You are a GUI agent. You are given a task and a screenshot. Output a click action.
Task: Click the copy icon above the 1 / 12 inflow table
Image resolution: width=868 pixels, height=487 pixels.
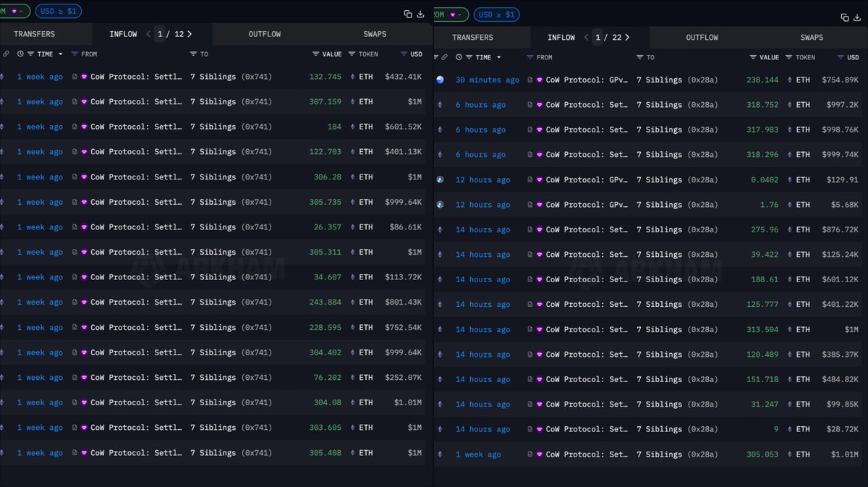408,14
